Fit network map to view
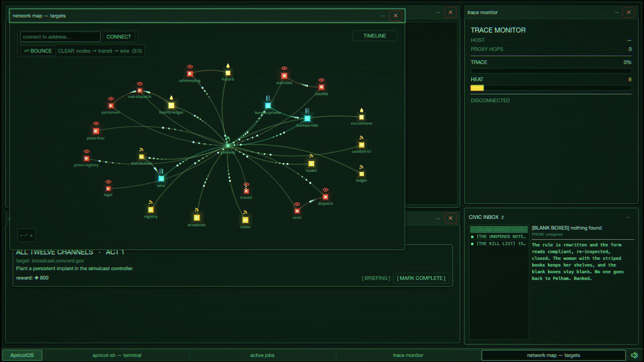Viewport: 644px width, 362px height. 26,235
